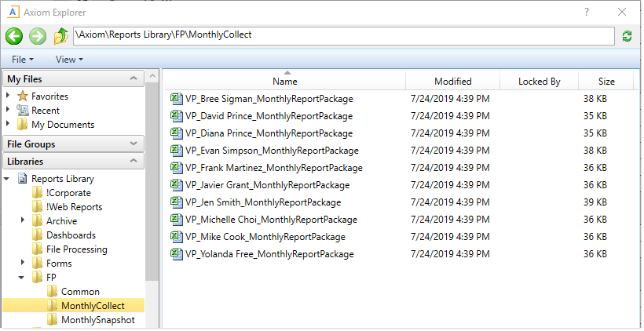
Task: Sort files by Size column header
Action: click(606, 82)
